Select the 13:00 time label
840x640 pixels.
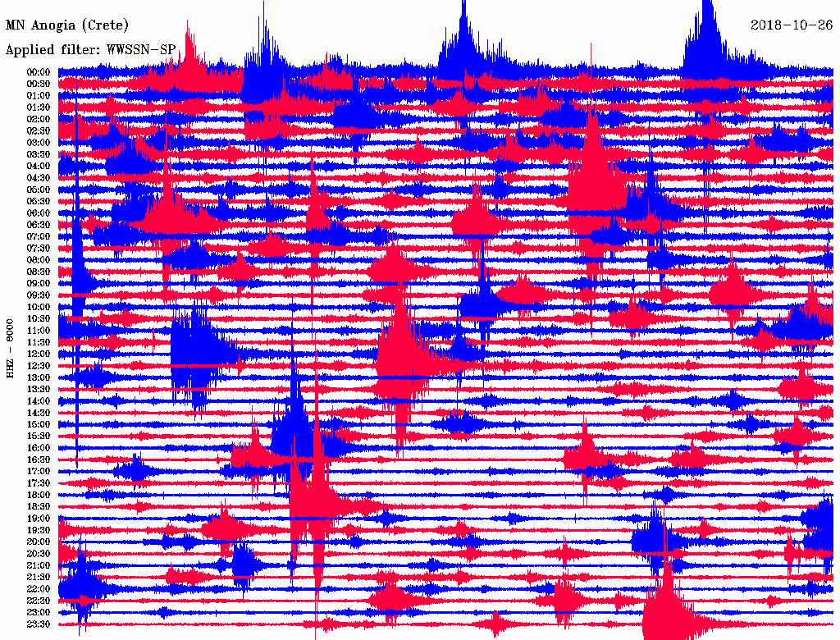coord(39,378)
